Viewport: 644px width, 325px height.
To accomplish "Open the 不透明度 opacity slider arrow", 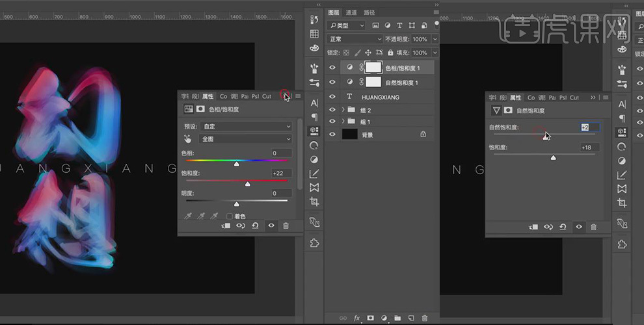I will point(435,39).
